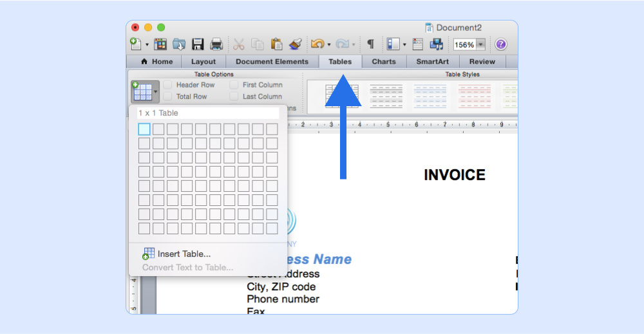Viewport: 644px width, 334px height.
Task: Select the Format Painter brush icon
Action: (296, 44)
